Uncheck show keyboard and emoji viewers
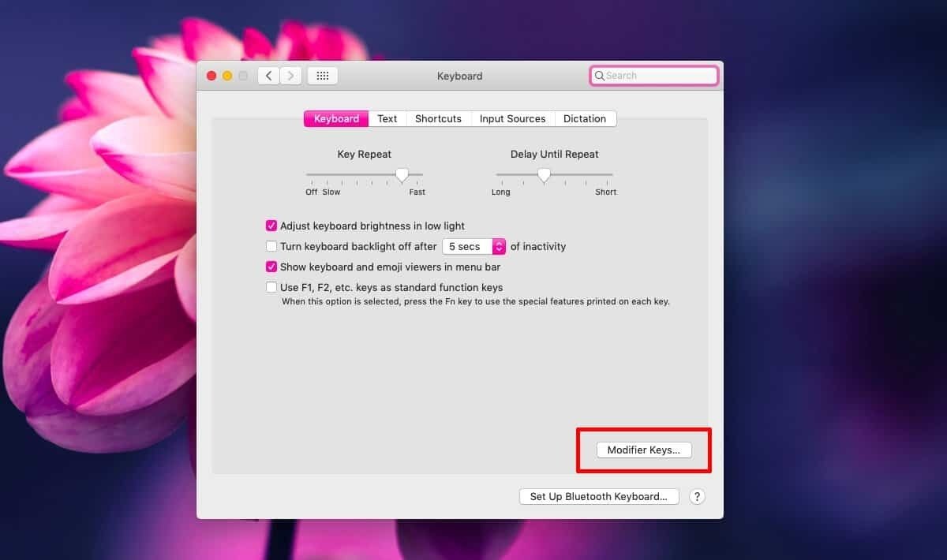 click(271, 267)
